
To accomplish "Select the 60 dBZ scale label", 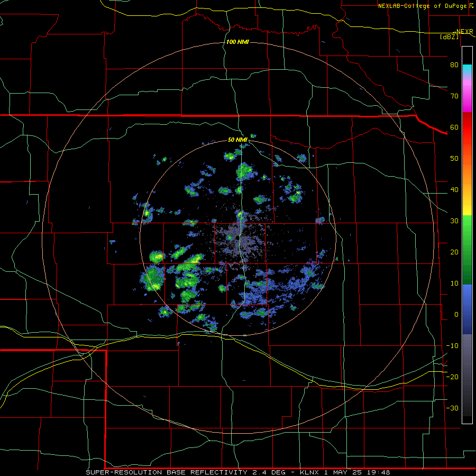I will click(454, 127).
